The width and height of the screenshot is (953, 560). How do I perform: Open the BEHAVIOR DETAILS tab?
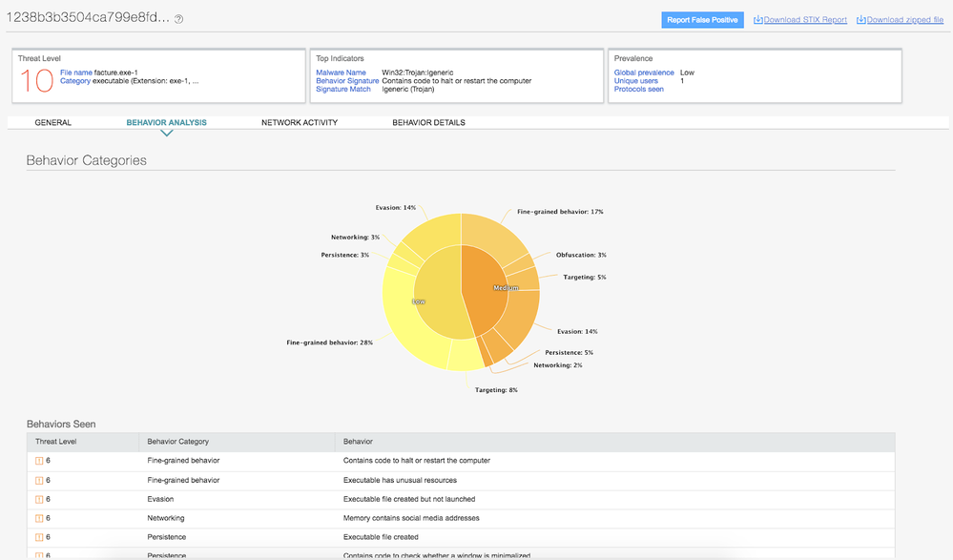428,123
